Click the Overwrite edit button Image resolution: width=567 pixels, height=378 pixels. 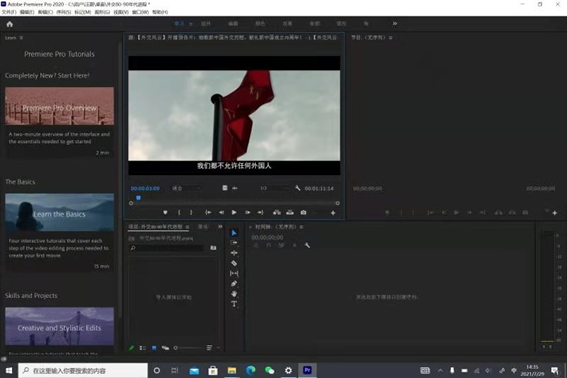point(290,213)
